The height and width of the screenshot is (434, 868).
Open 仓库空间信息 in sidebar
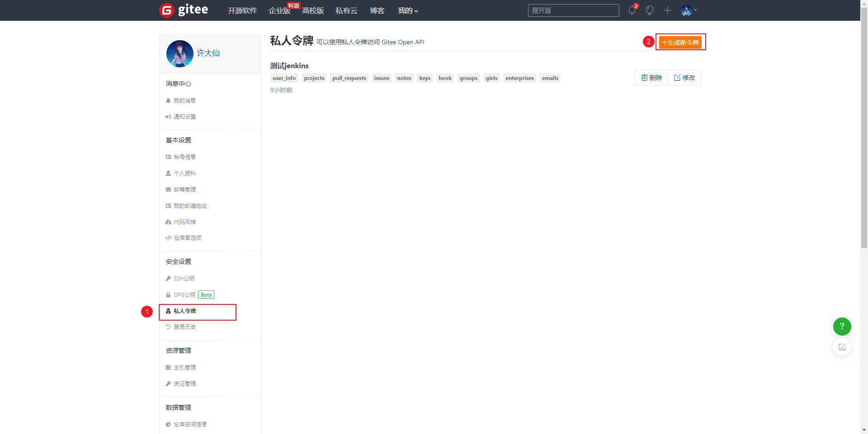click(x=186, y=424)
